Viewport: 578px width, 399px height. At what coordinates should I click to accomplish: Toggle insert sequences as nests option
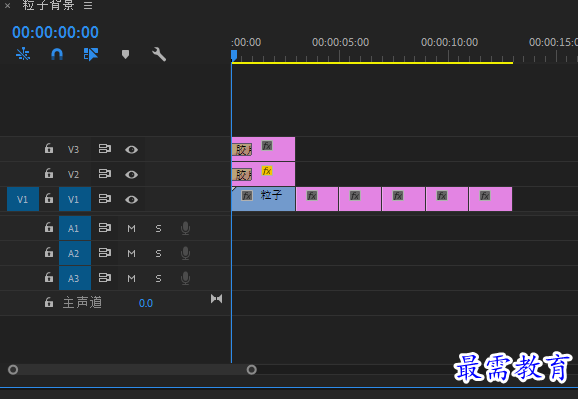pos(23,54)
